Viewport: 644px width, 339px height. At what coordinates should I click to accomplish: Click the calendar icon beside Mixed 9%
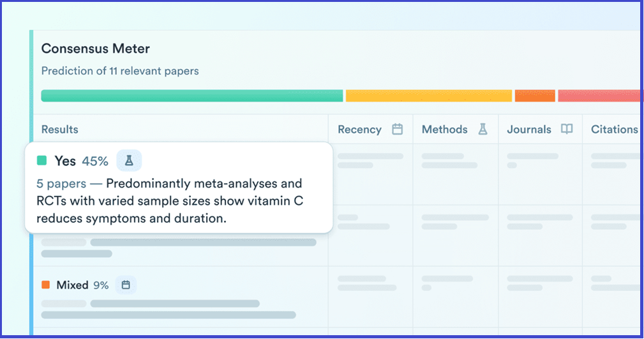click(x=126, y=285)
